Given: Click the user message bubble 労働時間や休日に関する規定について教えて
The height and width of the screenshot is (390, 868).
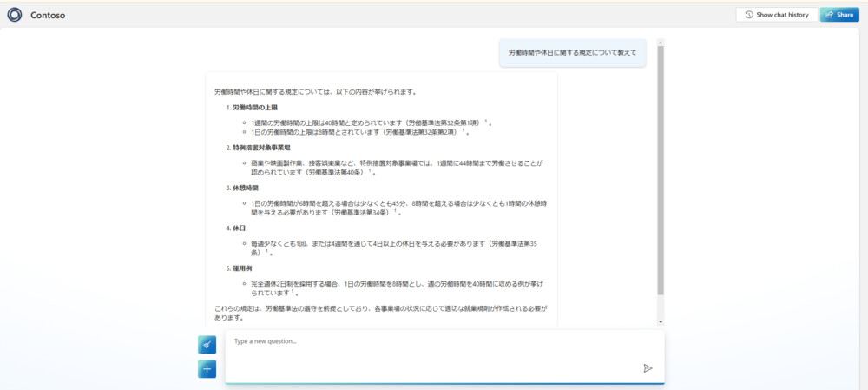Looking at the screenshot, I should pyautogui.click(x=572, y=53).
